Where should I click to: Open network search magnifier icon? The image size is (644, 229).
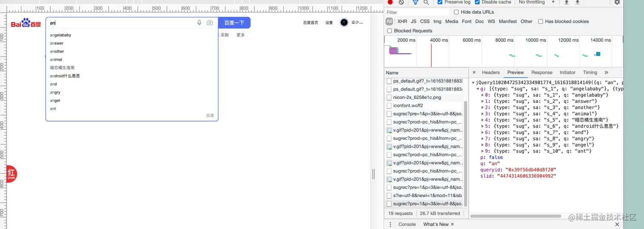click(x=426, y=2)
